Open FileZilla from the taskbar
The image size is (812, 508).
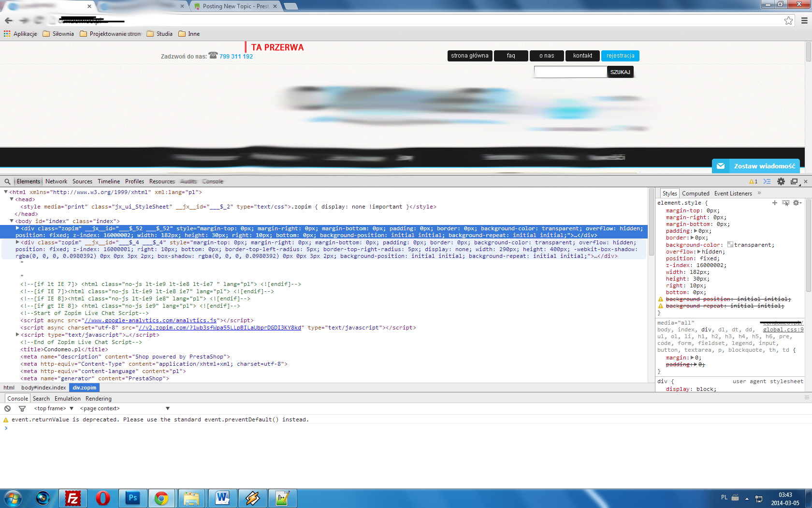[x=73, y=498]
